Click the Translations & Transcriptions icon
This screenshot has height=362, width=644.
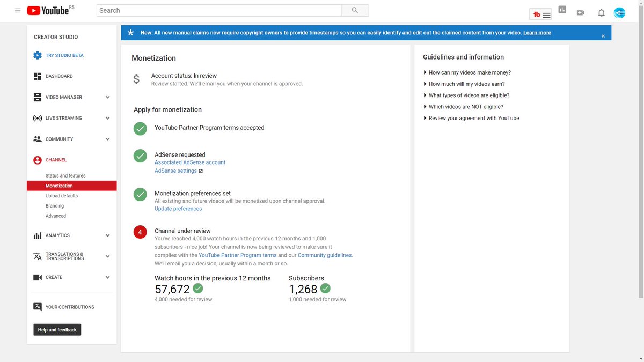click(38, 256)
